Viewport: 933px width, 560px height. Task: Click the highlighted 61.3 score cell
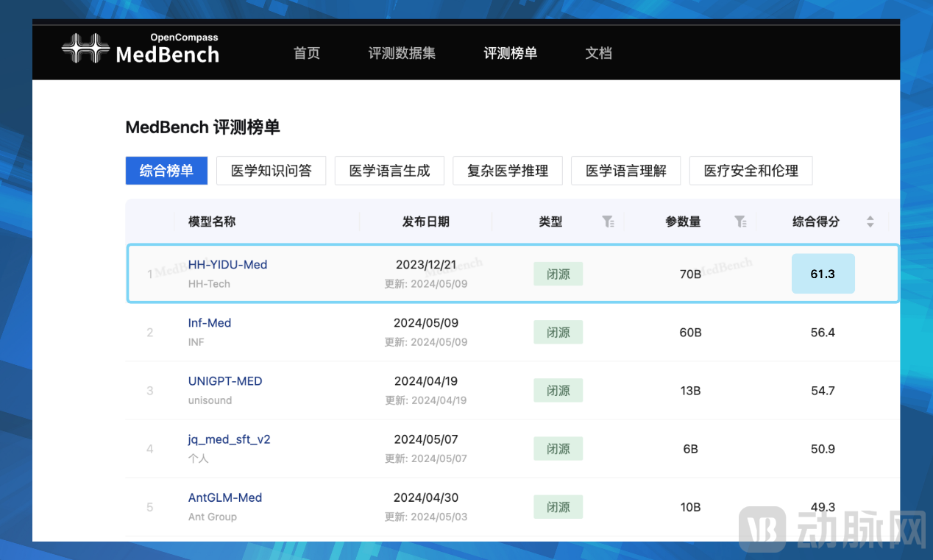click(x=823, y=273)
